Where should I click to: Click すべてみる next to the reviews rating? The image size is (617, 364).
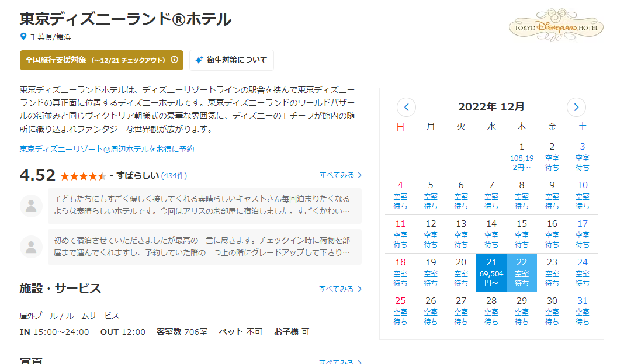coord(341,175)
